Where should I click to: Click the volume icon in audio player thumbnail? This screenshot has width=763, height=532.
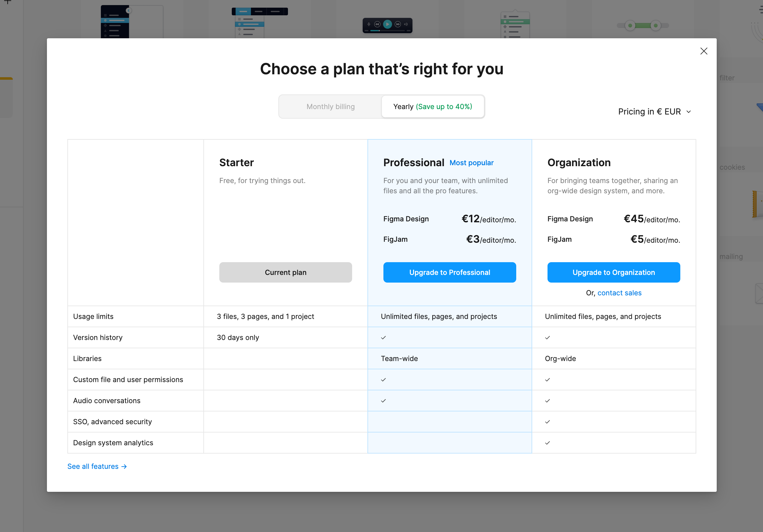click(406, 24)
